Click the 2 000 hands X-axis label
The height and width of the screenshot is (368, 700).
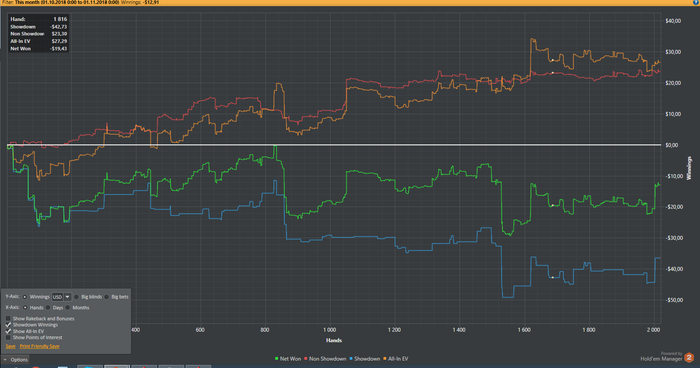point(653,330)
